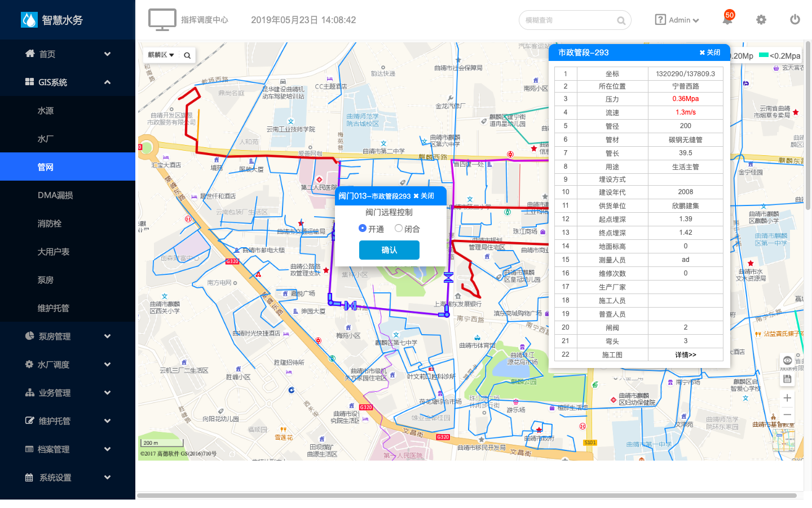The image size is (812, 508).
Task: Open the 详情>> link for 施工图
Action: tap(686, 355)
